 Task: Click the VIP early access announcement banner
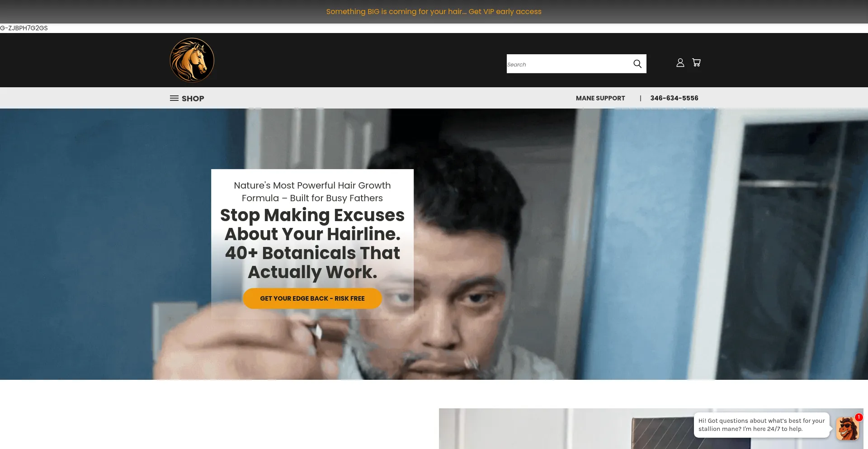[434, 11]
